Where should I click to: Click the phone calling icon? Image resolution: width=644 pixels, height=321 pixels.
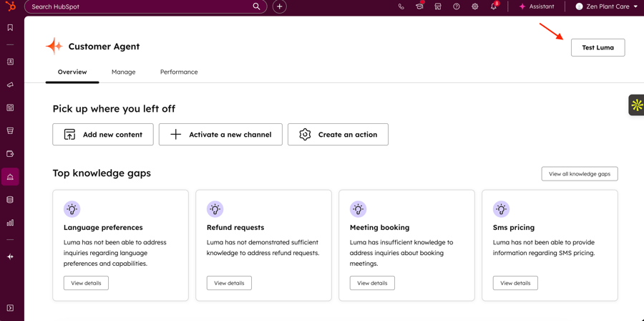[401, 6]
